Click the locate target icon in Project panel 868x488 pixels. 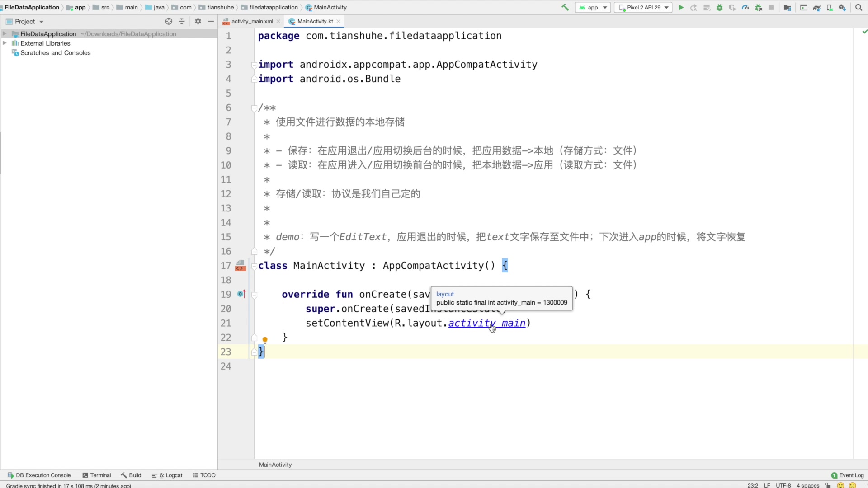[x=169, y=21]
